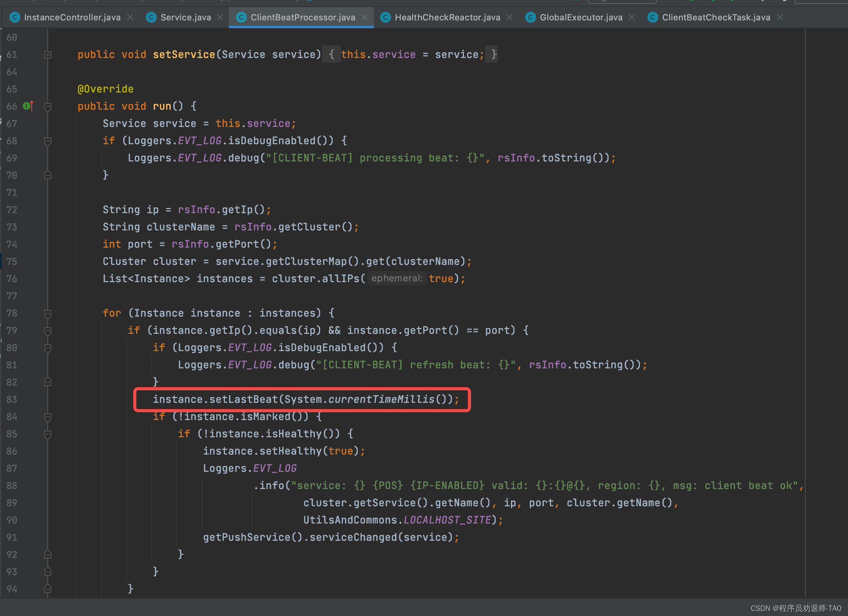Screen dimensions: 848x616
Task: Click the collapsed opening brace after setService signature
Action: point(332,54)
